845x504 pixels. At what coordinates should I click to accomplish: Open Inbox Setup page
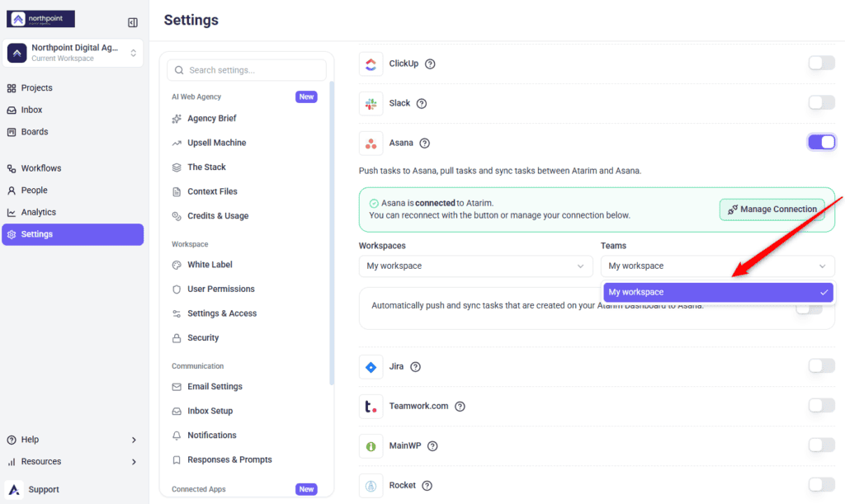coord(210,411)
